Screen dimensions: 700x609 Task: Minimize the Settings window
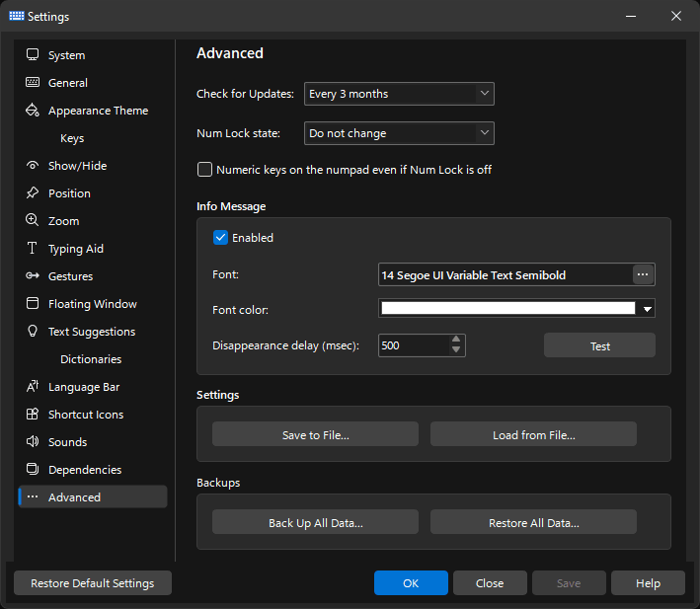point(630,16)
